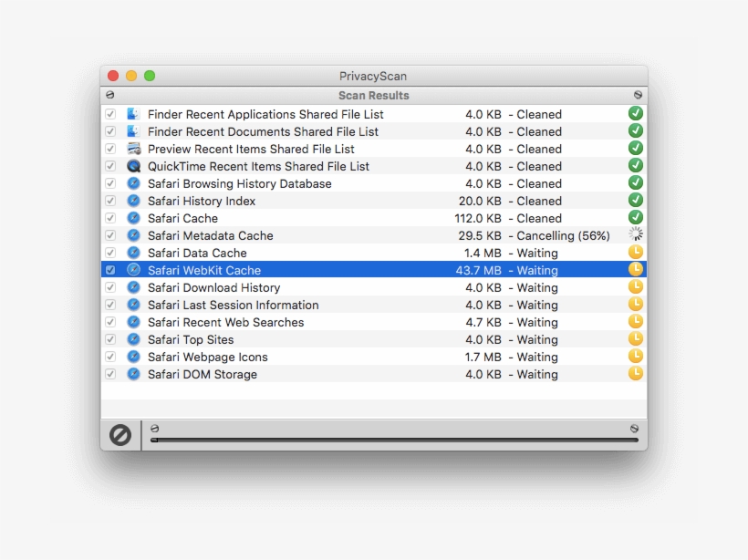Screen dimensions: 748x560
Task: Click green cleaned checkmark for Finder Recent Documents
Action: coord(636,130)
